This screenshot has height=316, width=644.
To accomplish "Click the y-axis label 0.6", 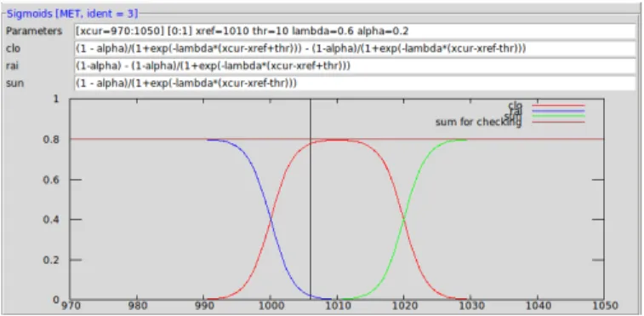I will [51, 180].
